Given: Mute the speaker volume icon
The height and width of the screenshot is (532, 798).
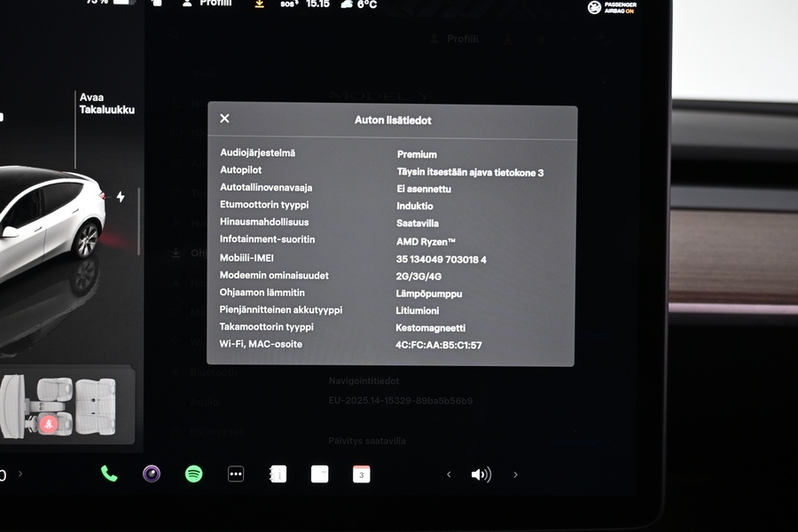Looking at the screenshot, I should (x=481, y=474).
